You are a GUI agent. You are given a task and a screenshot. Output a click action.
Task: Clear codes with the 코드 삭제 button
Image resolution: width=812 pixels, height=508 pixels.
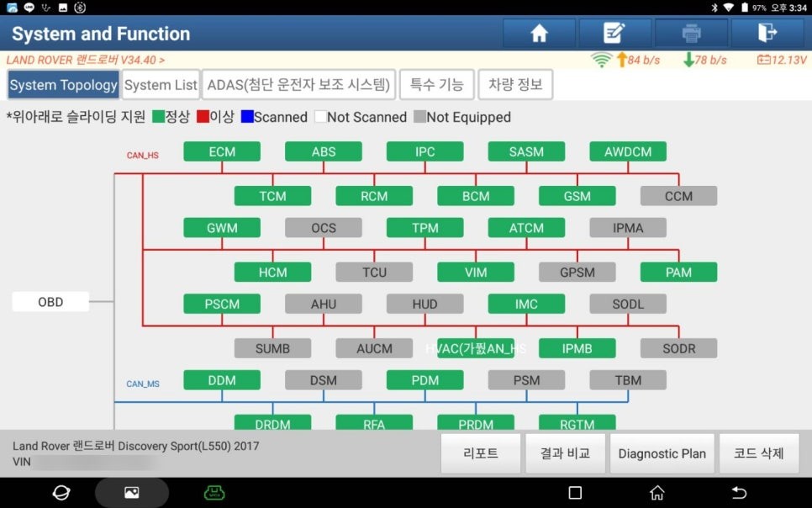[x=759, y=453]
